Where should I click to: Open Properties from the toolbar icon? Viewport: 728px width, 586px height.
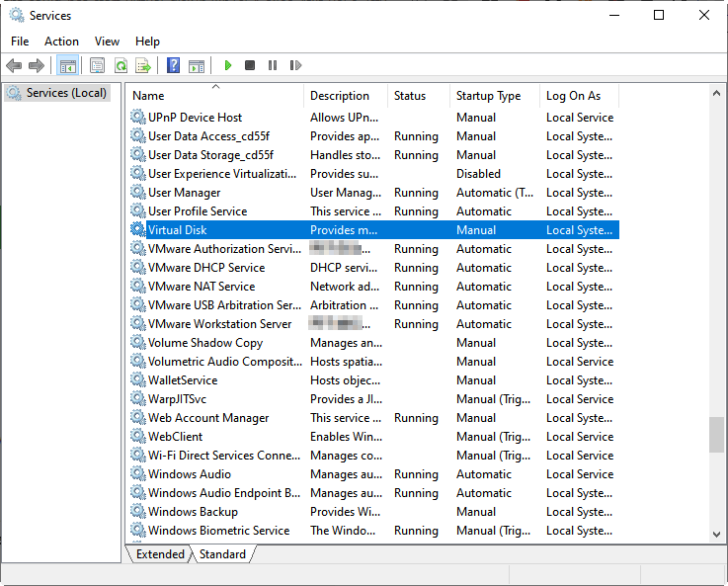click(97, 66)
